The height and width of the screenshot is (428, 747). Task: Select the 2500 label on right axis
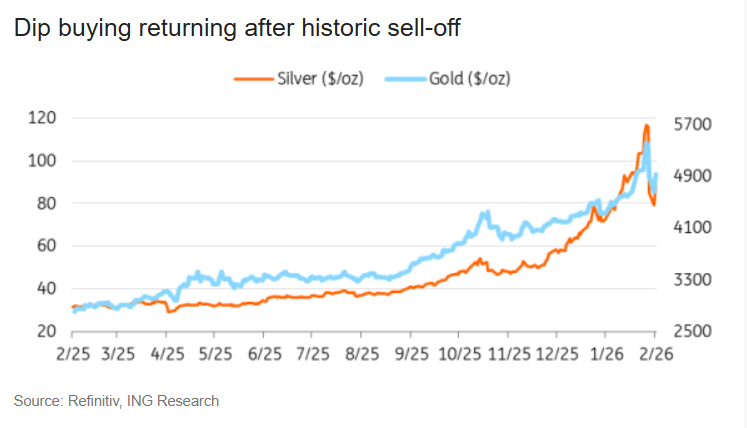[x=692, y=331]
